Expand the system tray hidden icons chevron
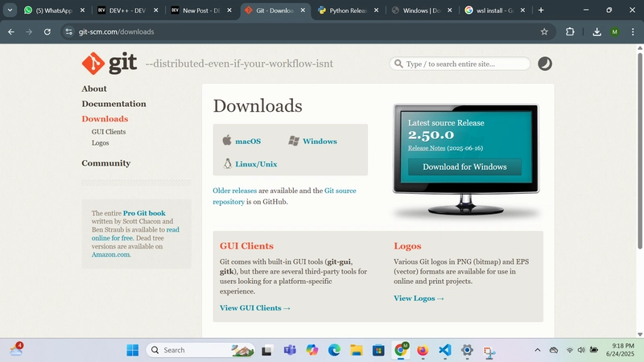Image resolution: width=644 pixels, height=362 pixels. (x=537, y=350)
